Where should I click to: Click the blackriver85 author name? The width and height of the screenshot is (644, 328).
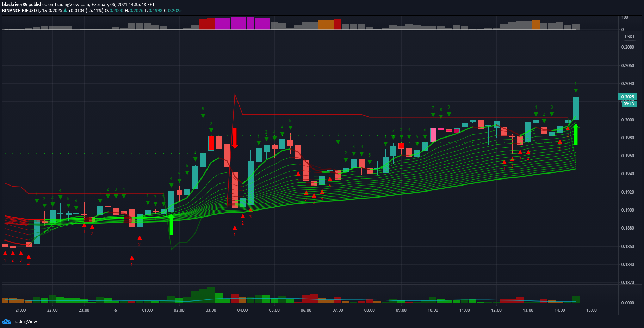(15, 5)
